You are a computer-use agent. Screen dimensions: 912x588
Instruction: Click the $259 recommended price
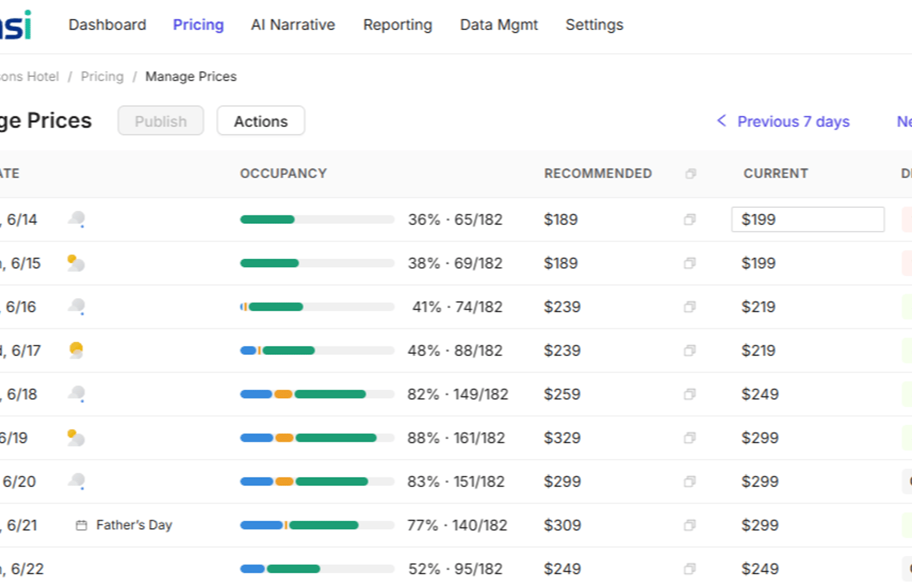[x=562, y=394]
